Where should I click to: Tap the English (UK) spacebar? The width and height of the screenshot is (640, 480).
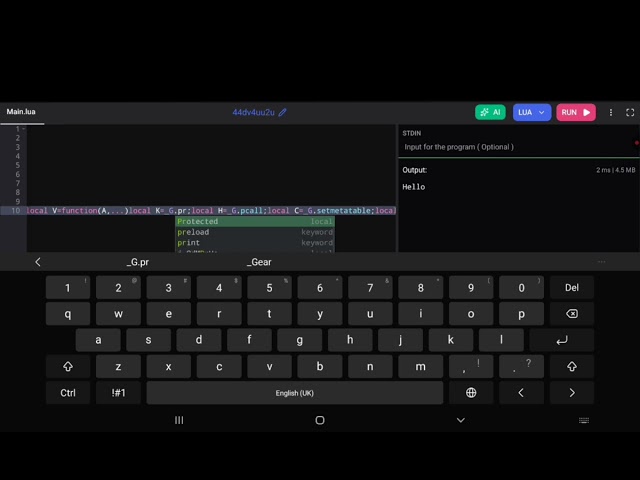(x=295, y=393)
